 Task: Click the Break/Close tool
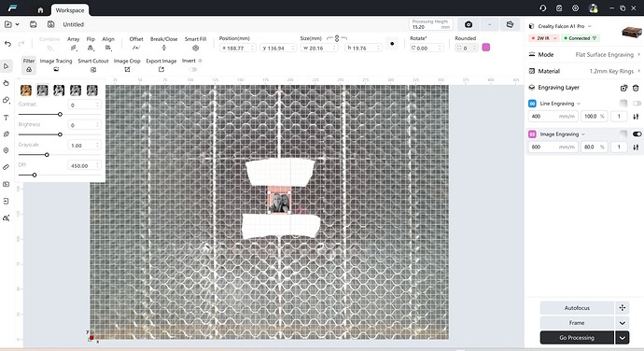pyautogui.click(x=164, y=44)
